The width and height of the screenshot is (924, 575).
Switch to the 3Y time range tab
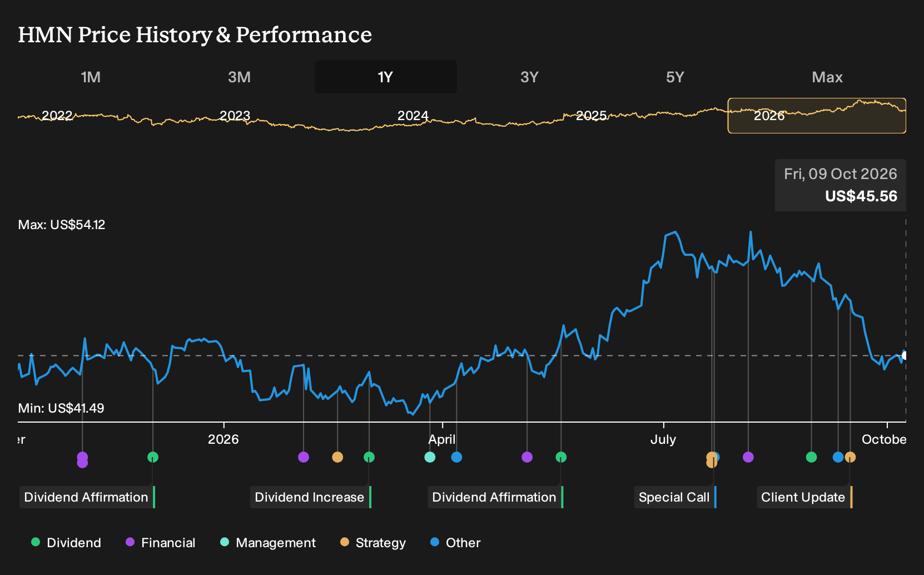tap(529, 77)
